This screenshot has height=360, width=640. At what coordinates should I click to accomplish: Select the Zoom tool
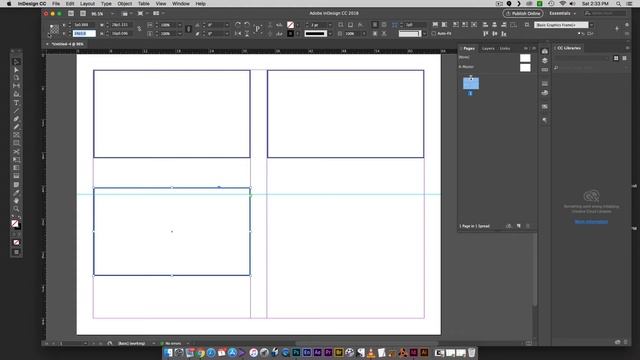[x=16, y=209]
